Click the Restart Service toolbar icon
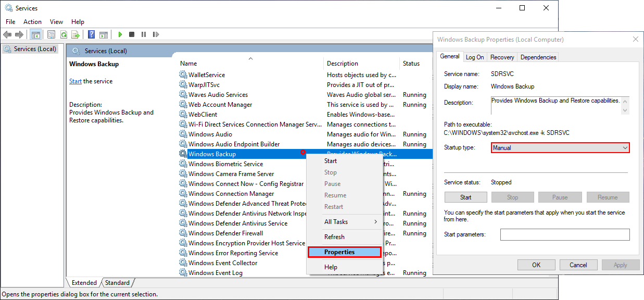Screen dimensions: 644x300 pyautogui.click(x=156, y=34)
